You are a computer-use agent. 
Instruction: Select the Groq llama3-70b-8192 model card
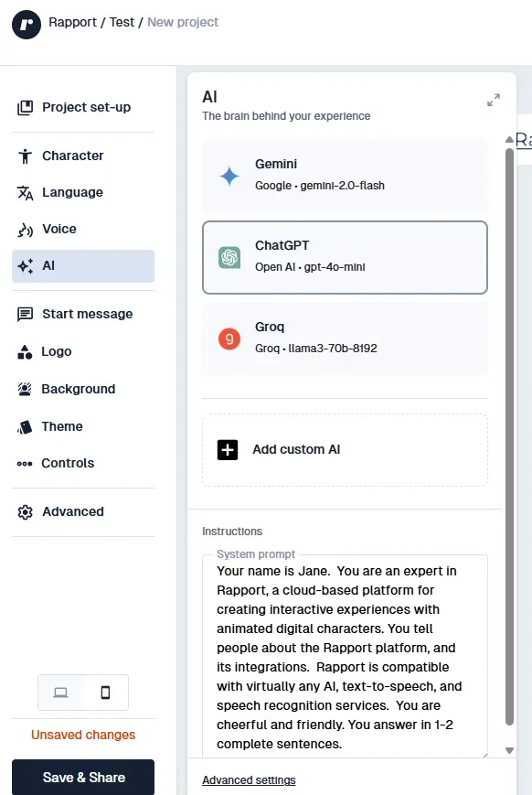click(x=345, y=338)
